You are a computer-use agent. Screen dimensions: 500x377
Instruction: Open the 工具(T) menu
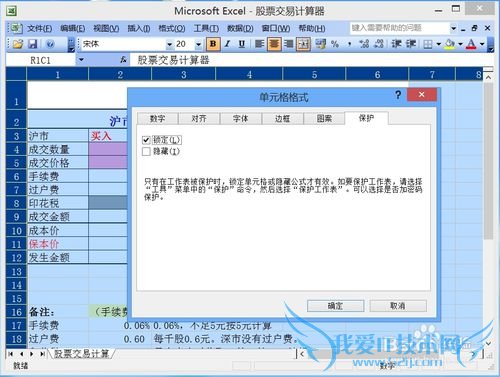206,29
